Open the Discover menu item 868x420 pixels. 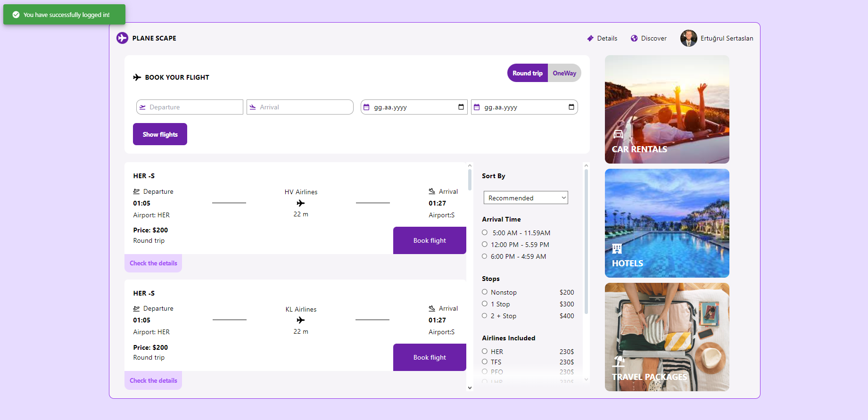point(649,38)
